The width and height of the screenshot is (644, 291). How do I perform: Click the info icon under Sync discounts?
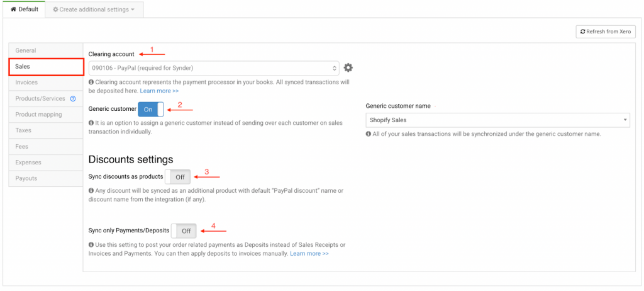[91, 191]
